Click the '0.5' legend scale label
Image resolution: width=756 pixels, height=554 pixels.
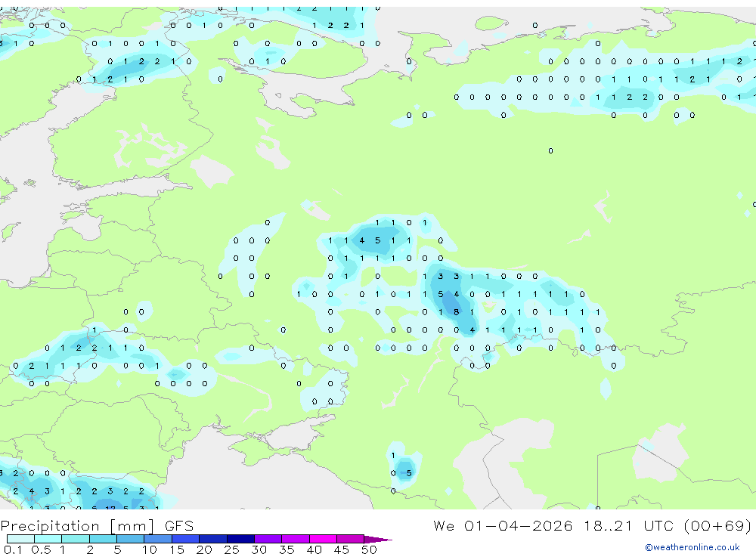[x=41, y=549]
